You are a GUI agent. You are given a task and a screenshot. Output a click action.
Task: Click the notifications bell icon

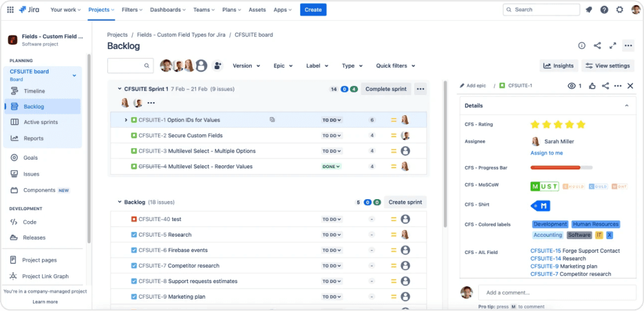click(588, 10)
